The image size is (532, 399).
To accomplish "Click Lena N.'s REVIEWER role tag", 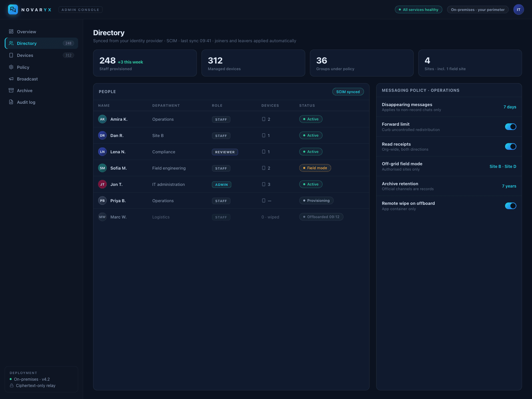I will pos(225,152).
